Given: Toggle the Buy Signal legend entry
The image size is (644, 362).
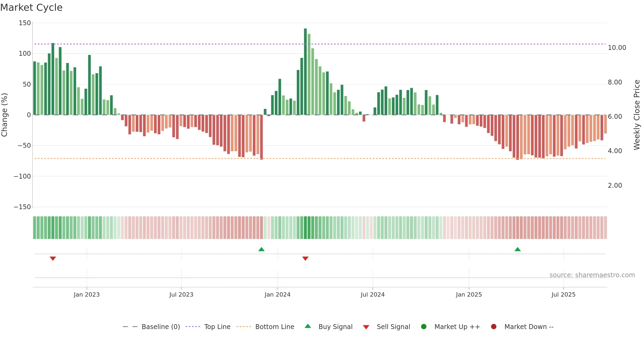Looking at the screenshot, I should tap(329, 327).
